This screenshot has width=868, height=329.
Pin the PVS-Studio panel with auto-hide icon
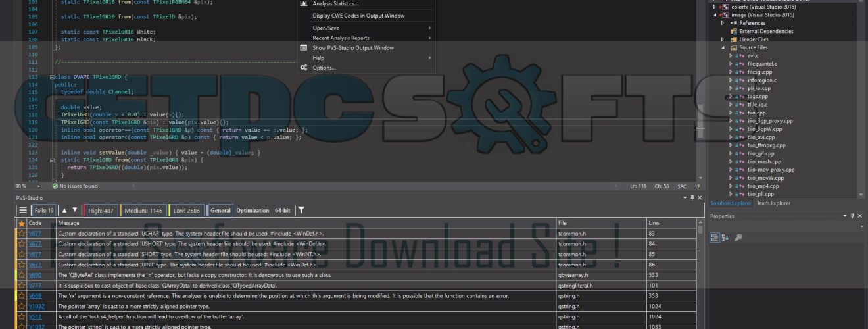(x=692, y=197)
